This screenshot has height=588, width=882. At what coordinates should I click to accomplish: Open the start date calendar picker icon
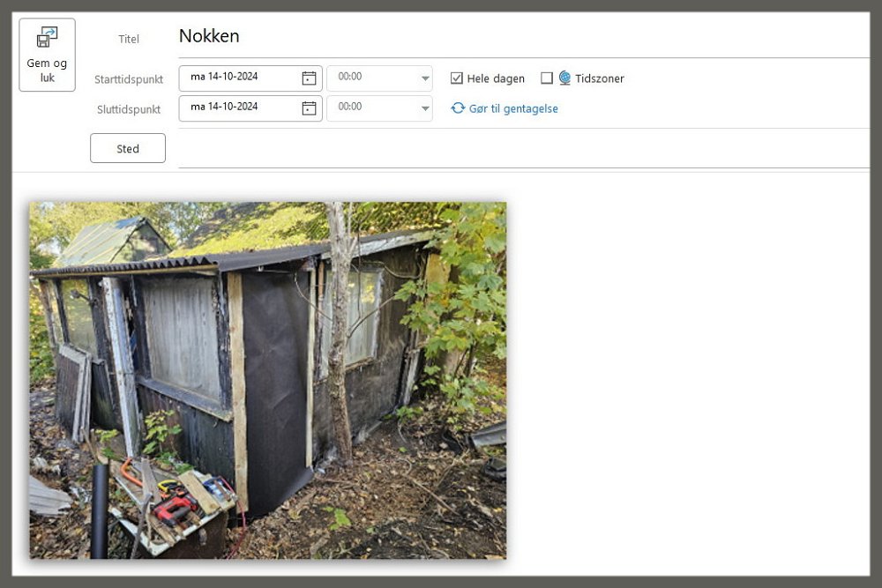pyautogui.click(x=309, y=78)
